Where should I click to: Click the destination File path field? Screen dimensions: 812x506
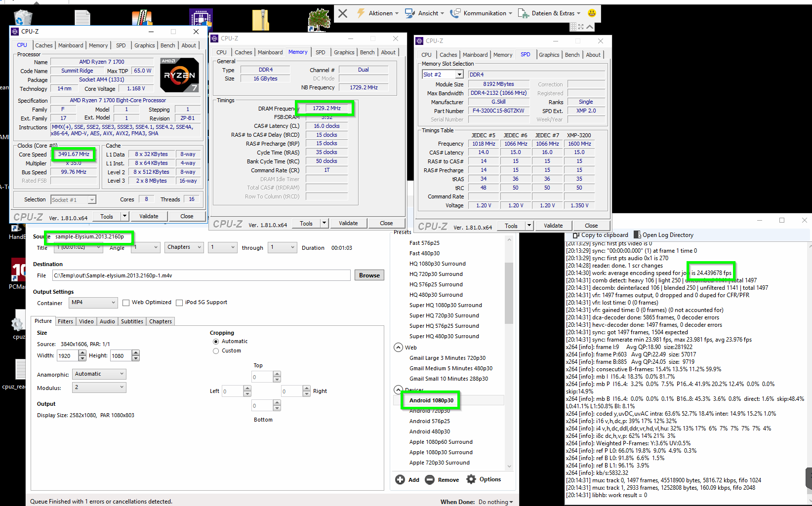pyautogui.click(x=201, y=275)
